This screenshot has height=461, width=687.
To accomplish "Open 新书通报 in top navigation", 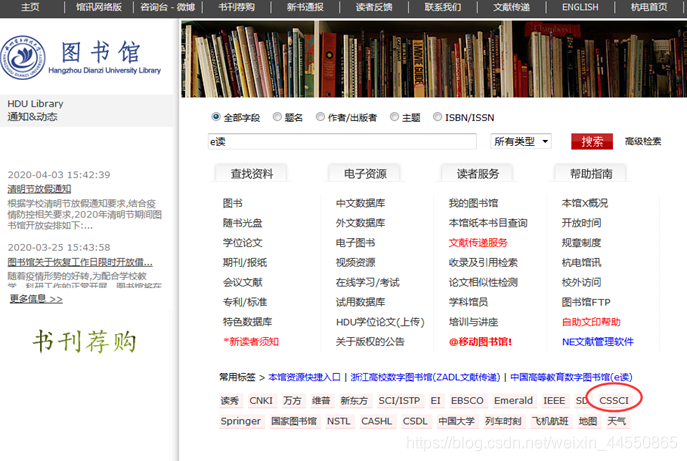I will [x=305, y=7].
